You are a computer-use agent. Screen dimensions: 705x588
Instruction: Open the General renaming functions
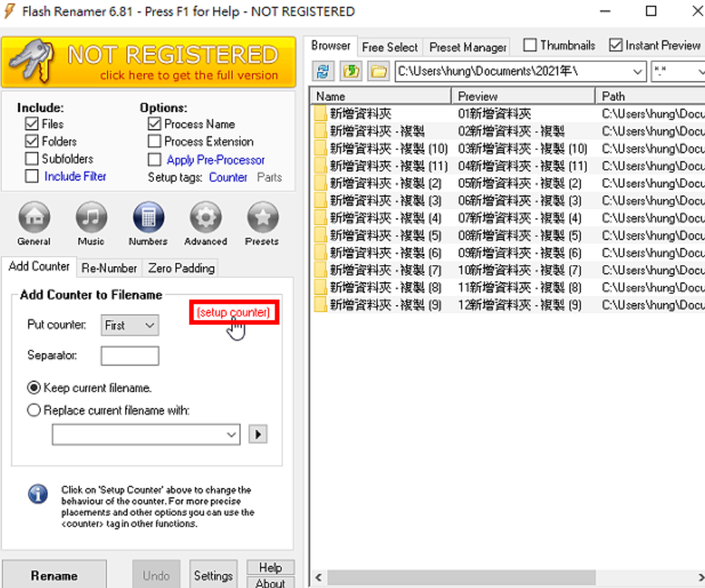(34, 218)
